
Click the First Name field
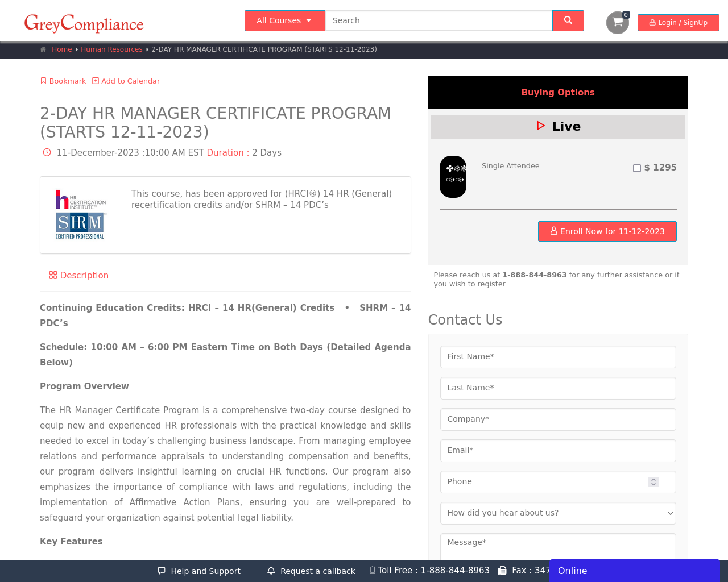pos(558,357)
